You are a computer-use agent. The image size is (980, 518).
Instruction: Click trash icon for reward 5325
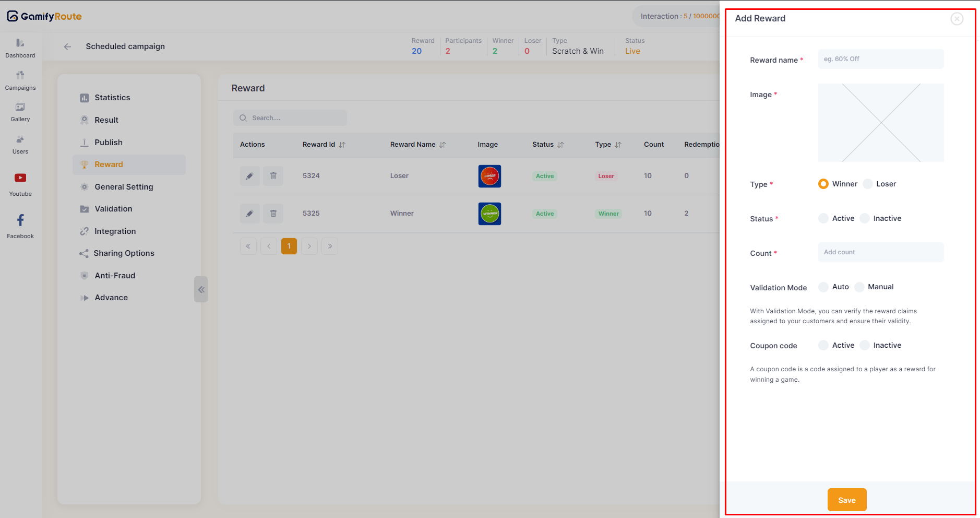click(273, 214)
